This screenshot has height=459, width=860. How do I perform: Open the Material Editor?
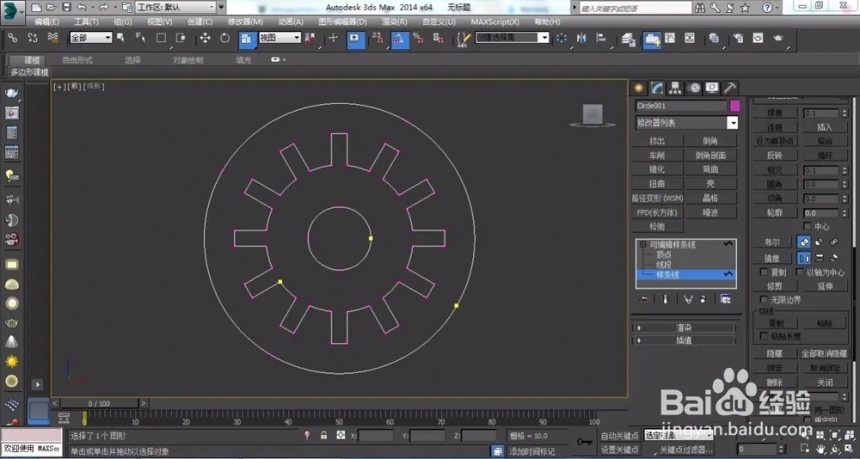click(x=714, y=38)
